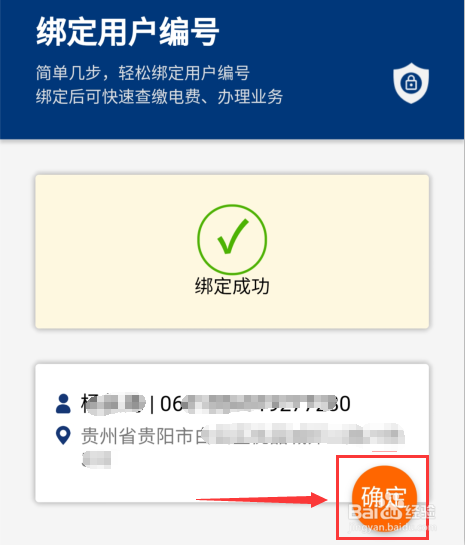Screen dimensions: 465x545
Task: Confirm with the orange 确定 button
Action: 384,498
